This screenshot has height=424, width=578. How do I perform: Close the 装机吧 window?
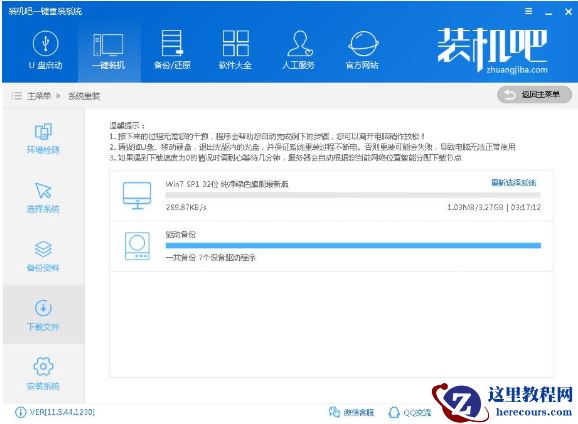(x=568, y=12)
